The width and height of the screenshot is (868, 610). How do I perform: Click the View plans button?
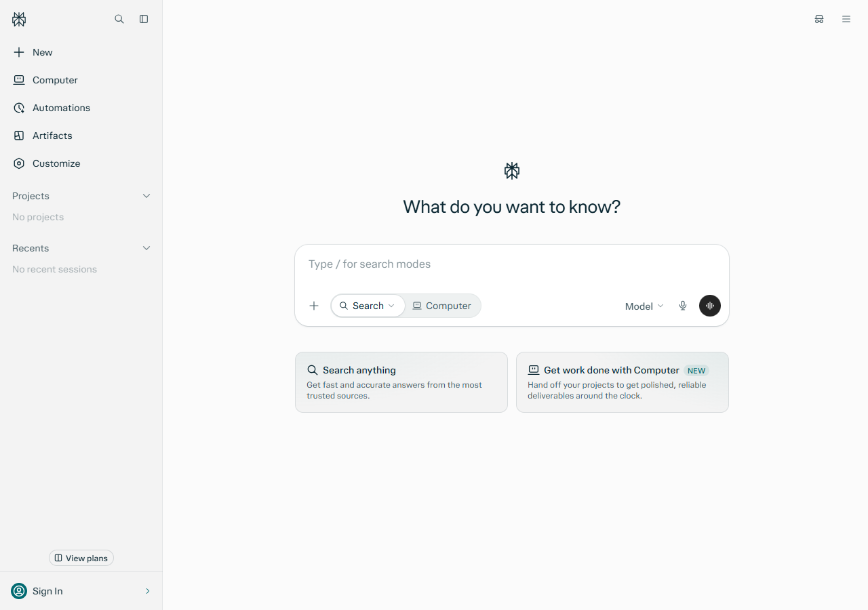pyautogui.click(x=81, y=558)
